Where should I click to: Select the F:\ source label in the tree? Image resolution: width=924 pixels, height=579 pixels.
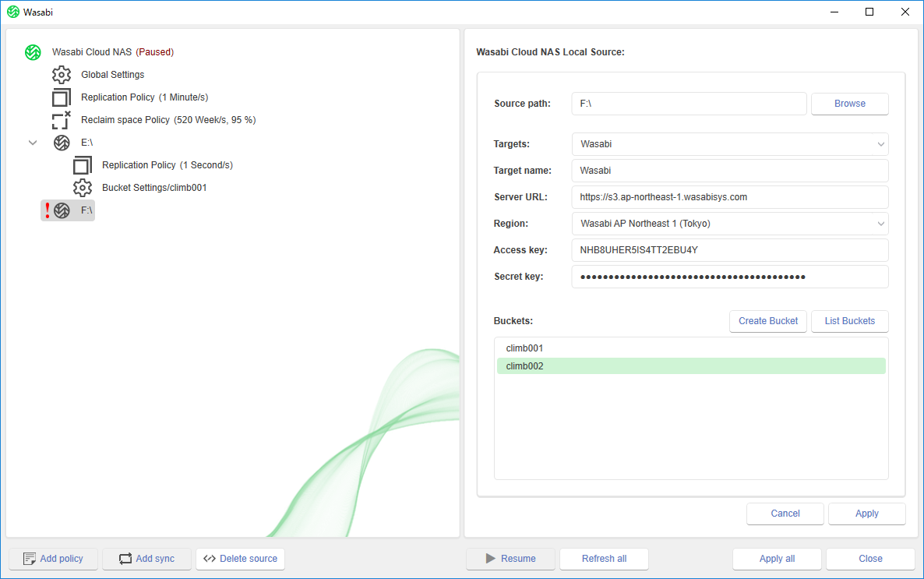click(86, 210)
